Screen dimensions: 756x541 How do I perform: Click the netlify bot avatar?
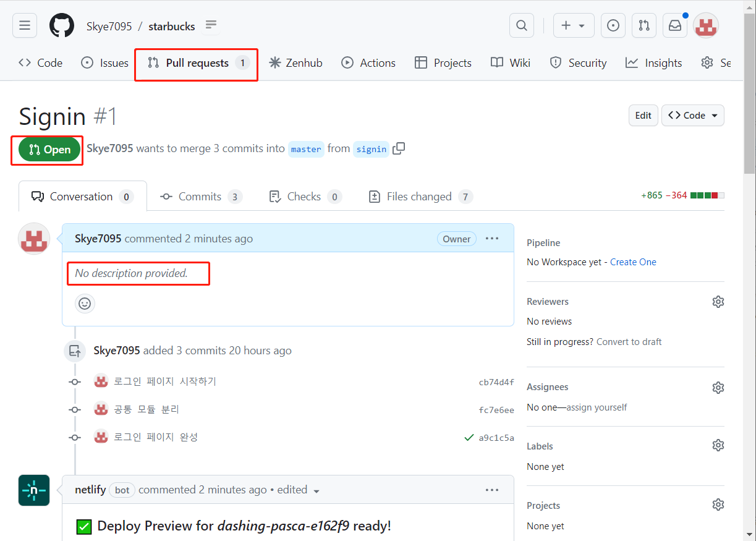(x=34, y=490)
